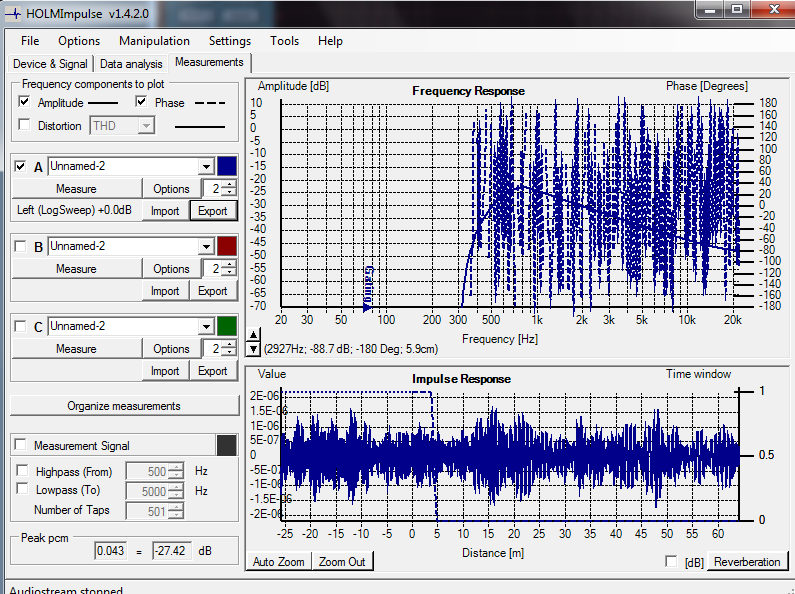Enable measurement C checkbox
This screenshot has height=594, width=795.
[x=20, y=326]
